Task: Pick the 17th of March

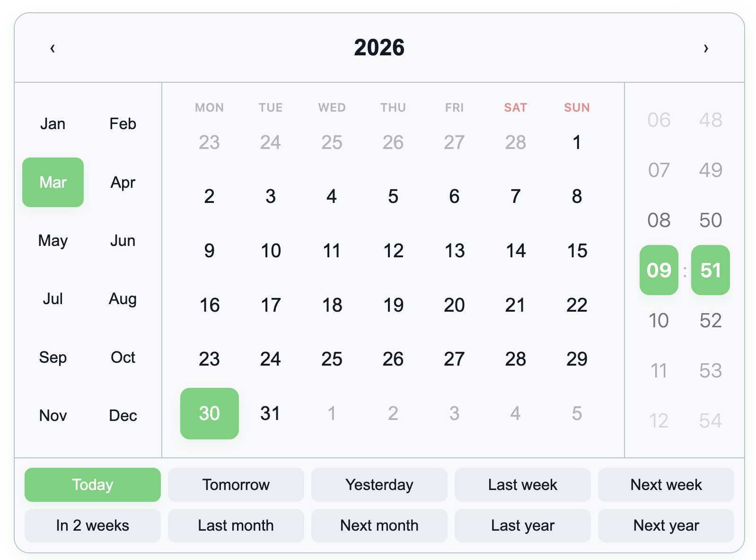Action: click(271, 305)
